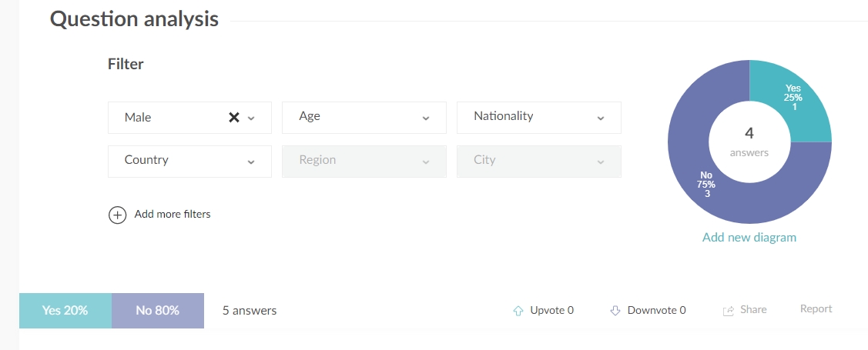
Task: Click the Add more filters text
Action: click(x=173, y=215)
